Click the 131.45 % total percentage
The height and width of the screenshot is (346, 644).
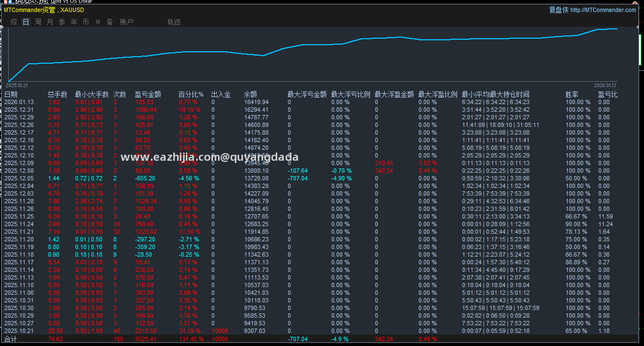pos(191,339)
